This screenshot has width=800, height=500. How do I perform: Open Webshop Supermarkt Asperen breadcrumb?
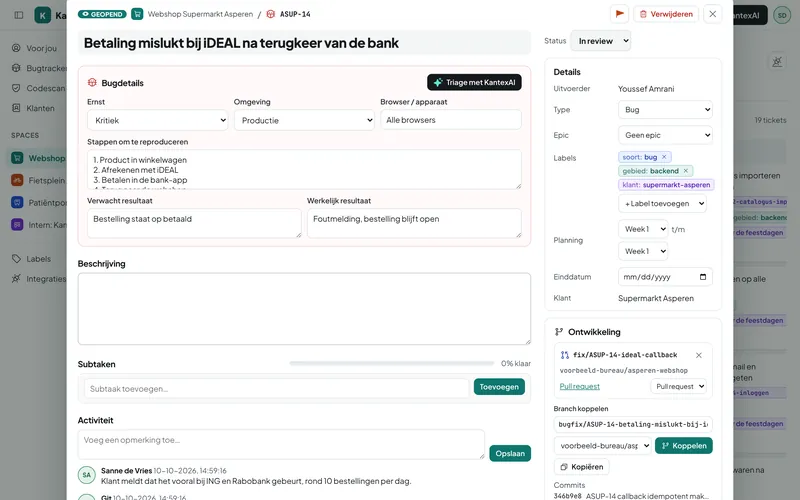pyautogui.click(x=200, y=14)
